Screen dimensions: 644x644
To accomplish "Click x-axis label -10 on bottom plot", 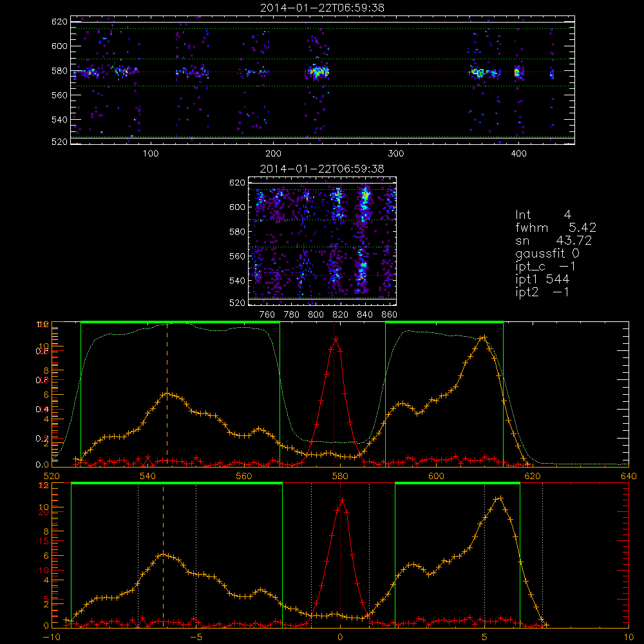I will [52, 638].
